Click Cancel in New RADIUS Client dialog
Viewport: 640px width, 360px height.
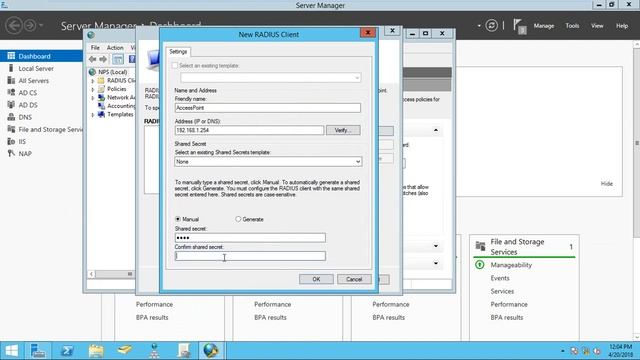(354, 279)
